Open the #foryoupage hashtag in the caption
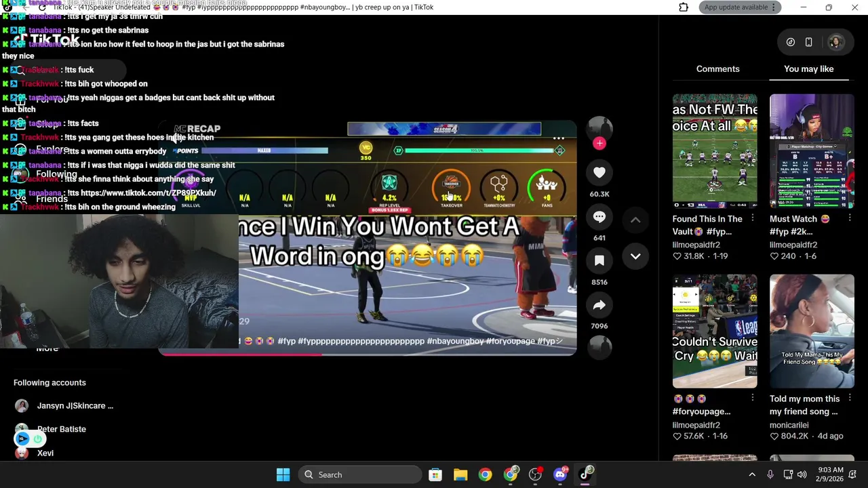 click(x=511, y=341)
